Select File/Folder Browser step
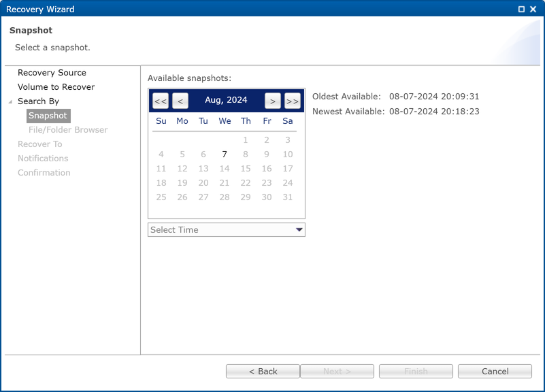 68,130
